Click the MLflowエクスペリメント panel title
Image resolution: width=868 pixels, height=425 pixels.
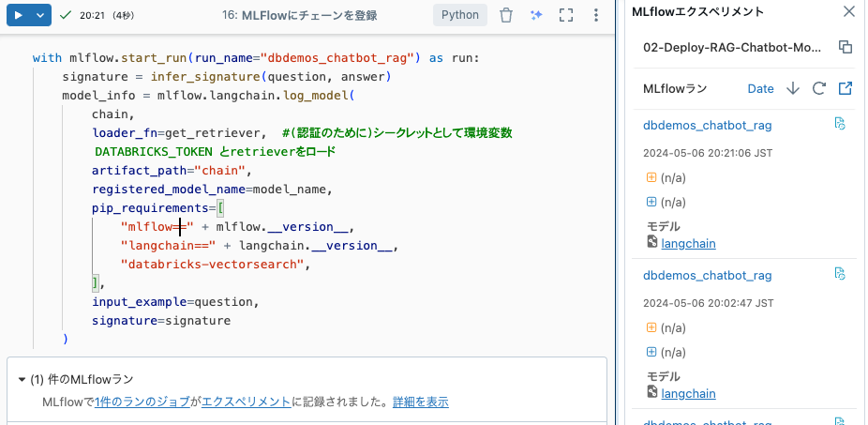697,11
